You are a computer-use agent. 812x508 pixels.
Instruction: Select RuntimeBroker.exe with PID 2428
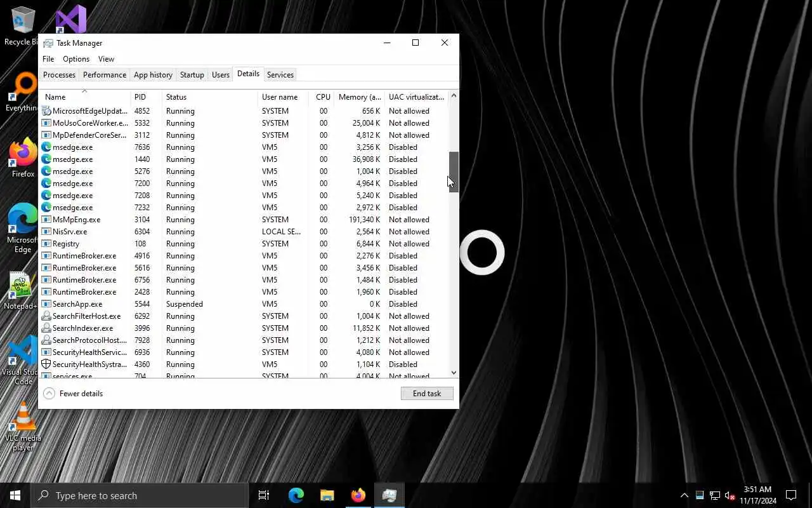(244, 292)
